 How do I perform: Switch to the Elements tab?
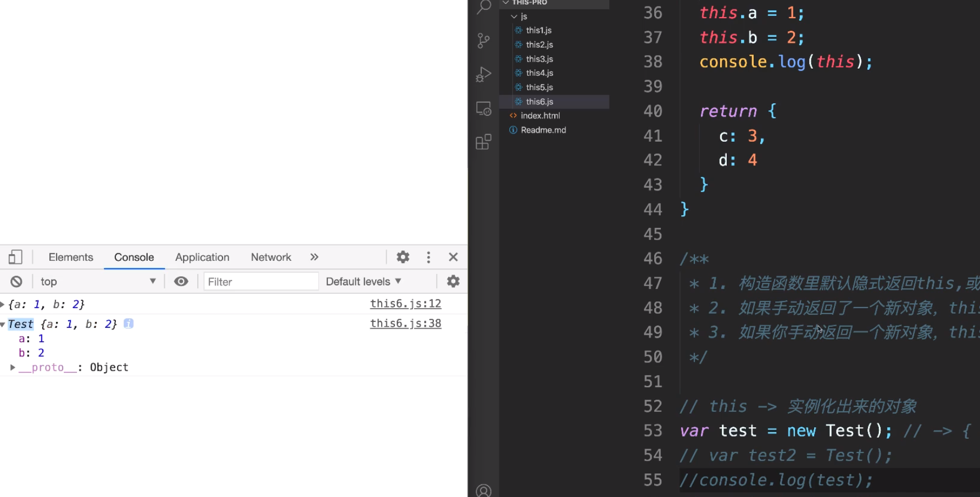[71, 257]
